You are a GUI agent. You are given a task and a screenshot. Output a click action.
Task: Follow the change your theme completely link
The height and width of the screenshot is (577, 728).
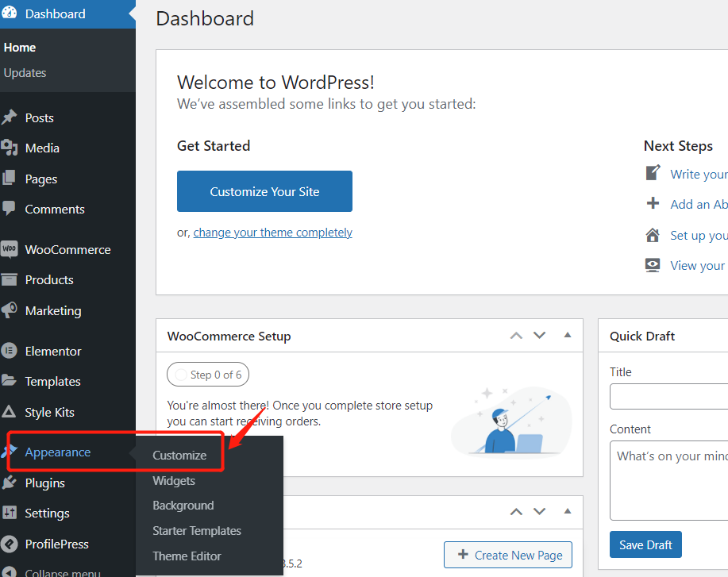click(272, 233)
